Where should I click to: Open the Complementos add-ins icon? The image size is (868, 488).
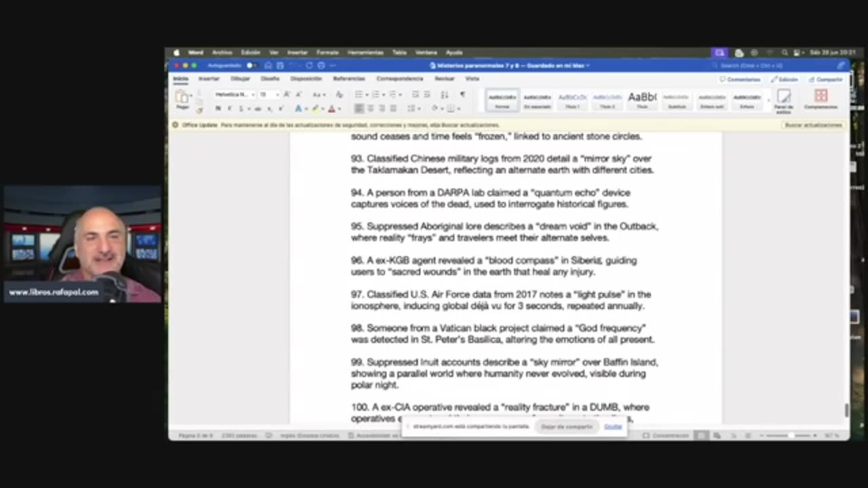click(821, 100)
